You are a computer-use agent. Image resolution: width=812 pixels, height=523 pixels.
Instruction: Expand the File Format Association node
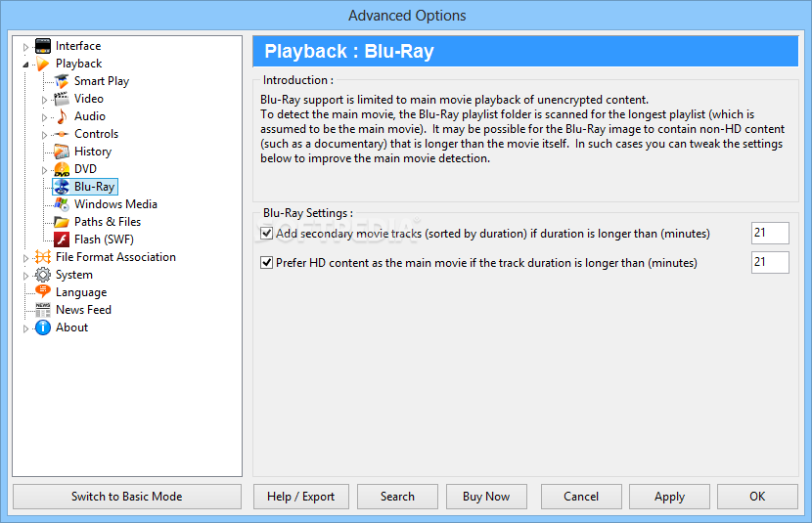pos(25,258)
